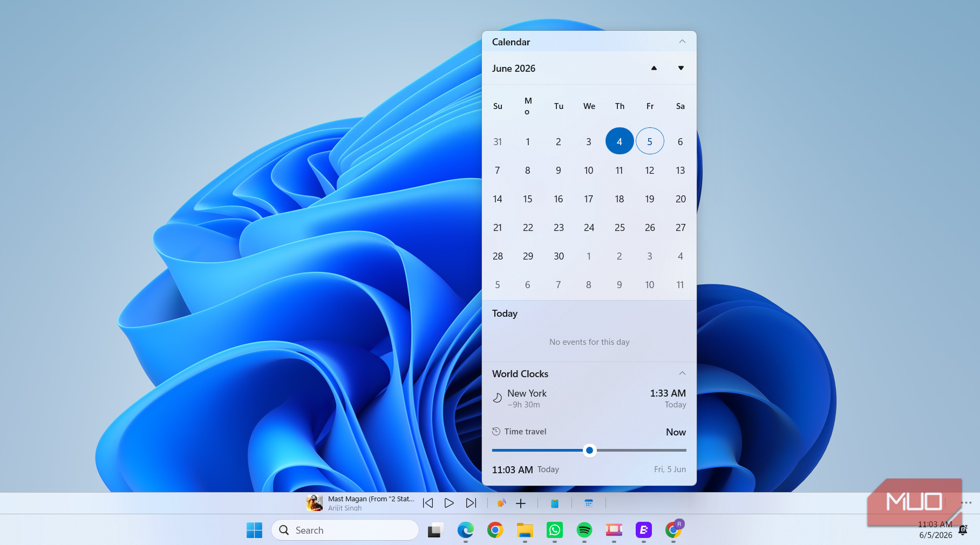
Task: Open File Explorer from taskbar
Action: [525, 530]
